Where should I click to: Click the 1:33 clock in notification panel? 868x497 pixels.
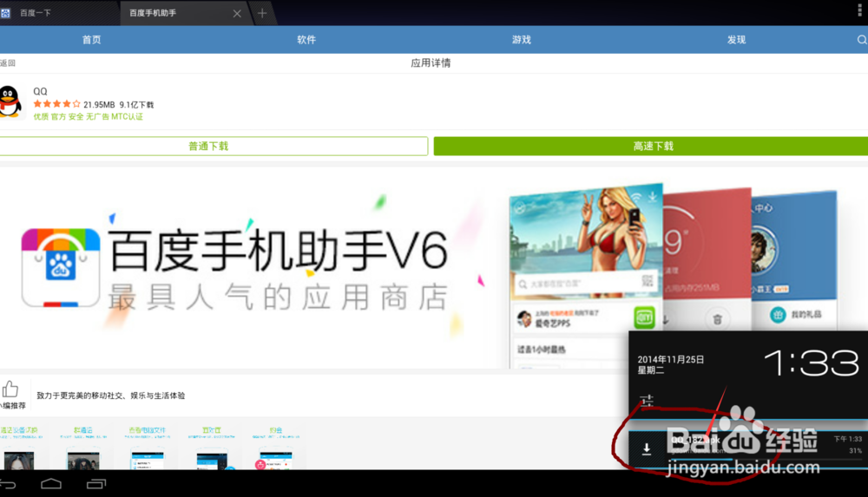pos(812,363)
